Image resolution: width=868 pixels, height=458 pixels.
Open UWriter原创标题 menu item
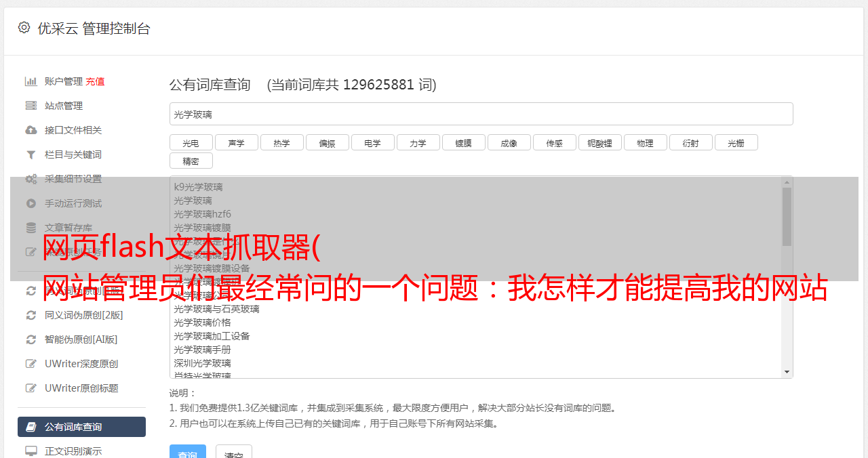pyautogui.click(x=81, y=388)
